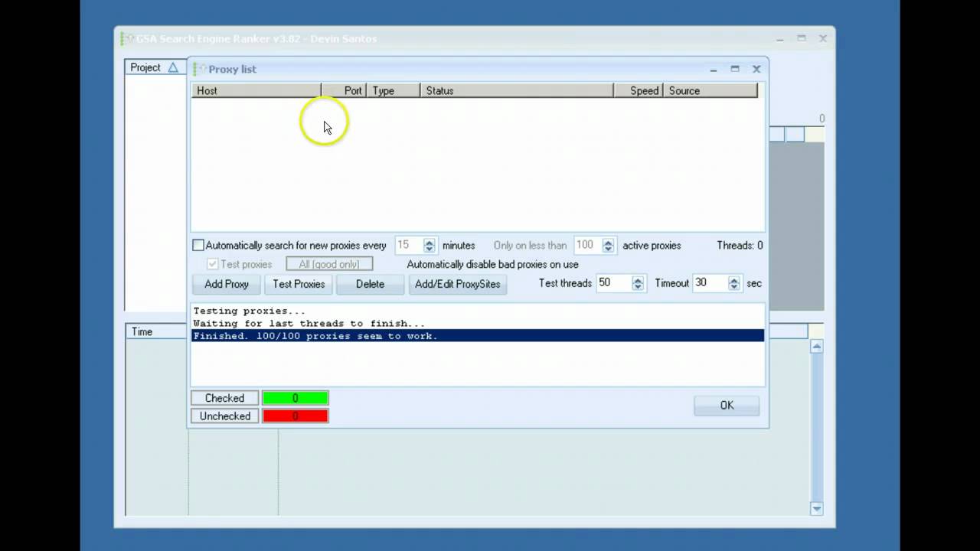Click the Proxy list window icon
The height and width of the screenshot is (551, 980).
pyautogui.click(x=200, y=69)
